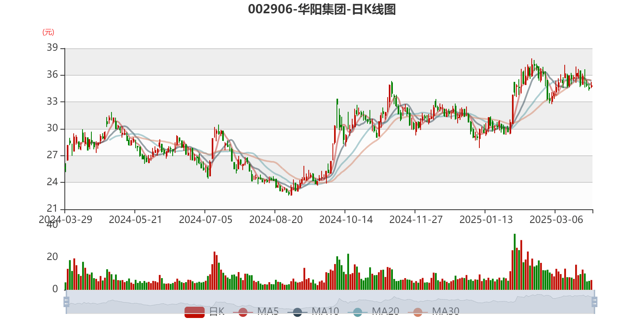Click the 2024-08-20 date axis label

pos(276,220)
